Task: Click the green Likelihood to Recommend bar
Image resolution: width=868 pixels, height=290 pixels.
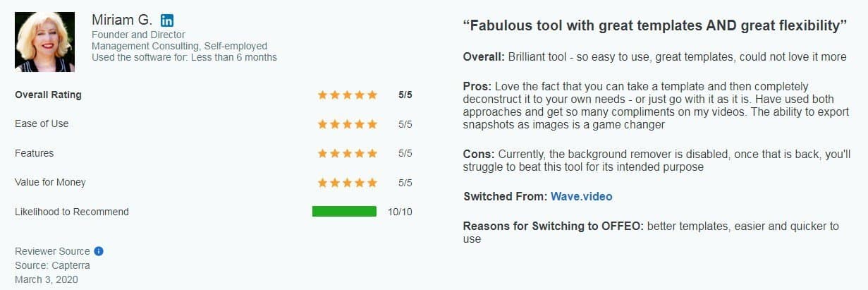Action: pyautogui.click(x=344, y=212)
